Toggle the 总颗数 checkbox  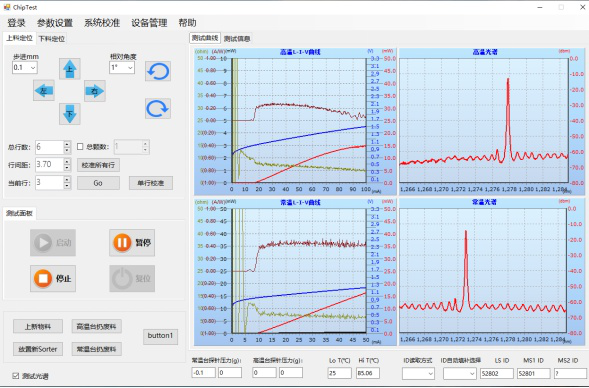click(80, 146)
